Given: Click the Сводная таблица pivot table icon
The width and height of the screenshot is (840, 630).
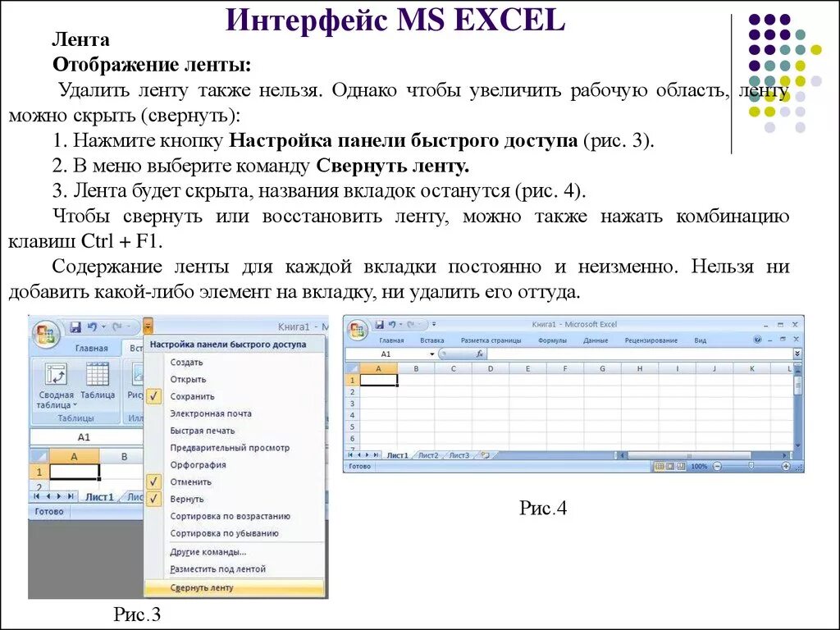Looking at the screenshot, I should click(x=56, y=374).
